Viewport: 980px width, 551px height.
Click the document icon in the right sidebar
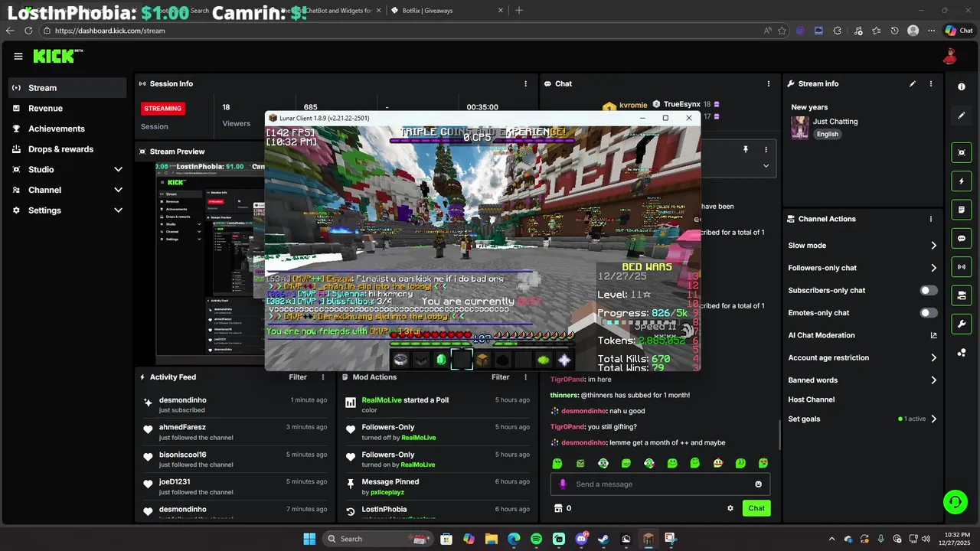pos(962,210)
